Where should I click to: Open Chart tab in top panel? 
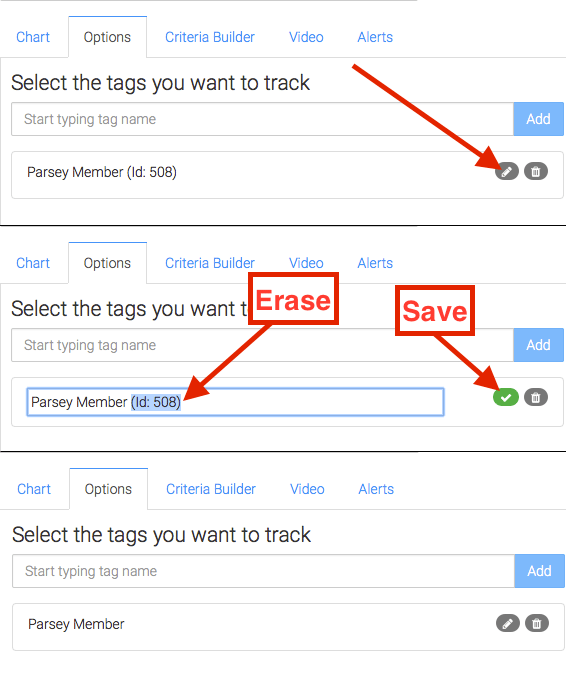(33, 37)
